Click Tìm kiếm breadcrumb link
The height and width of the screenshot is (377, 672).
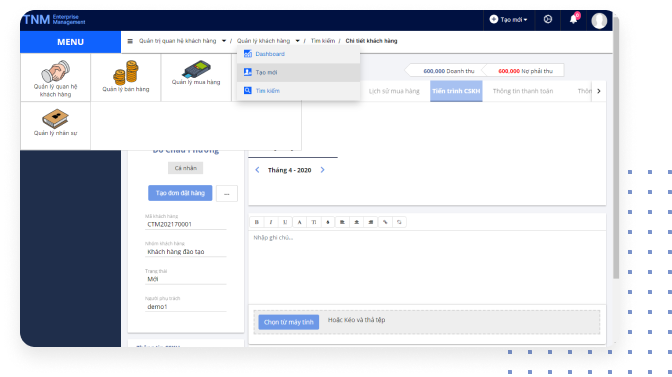point(323,41)
